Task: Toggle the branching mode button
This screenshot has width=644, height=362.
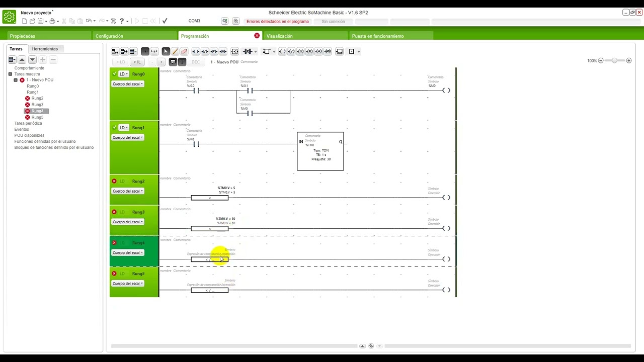Action: (x=154, y=51)
